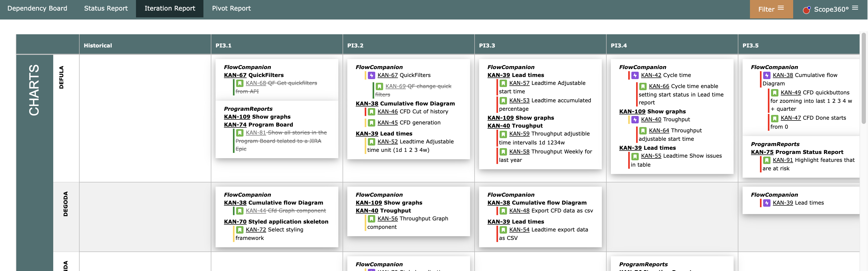Viewport: 868px width, 271px height.
Task: Click the story icon beside KAN-66
Action: [643, 86]
